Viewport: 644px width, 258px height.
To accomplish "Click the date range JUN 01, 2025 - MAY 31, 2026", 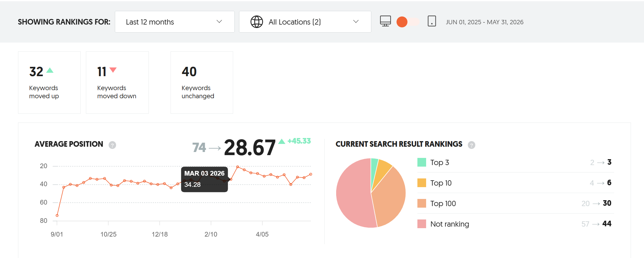I will click(x=485, y=22).
